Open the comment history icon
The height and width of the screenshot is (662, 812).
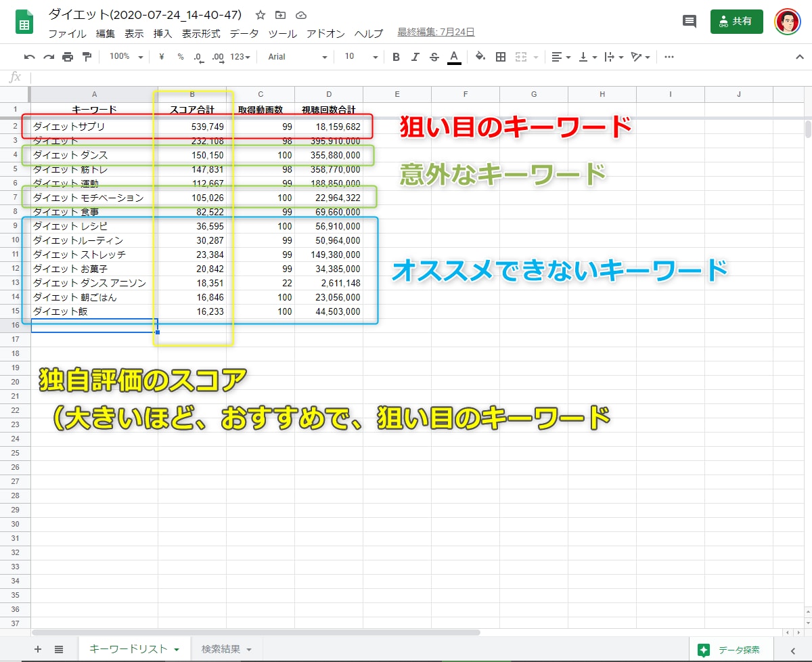[690, 21]
